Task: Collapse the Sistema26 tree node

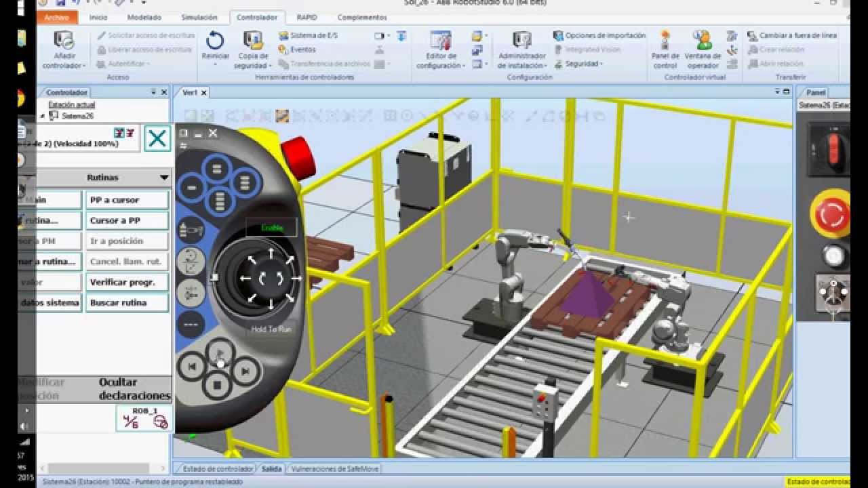Action: 42,116
